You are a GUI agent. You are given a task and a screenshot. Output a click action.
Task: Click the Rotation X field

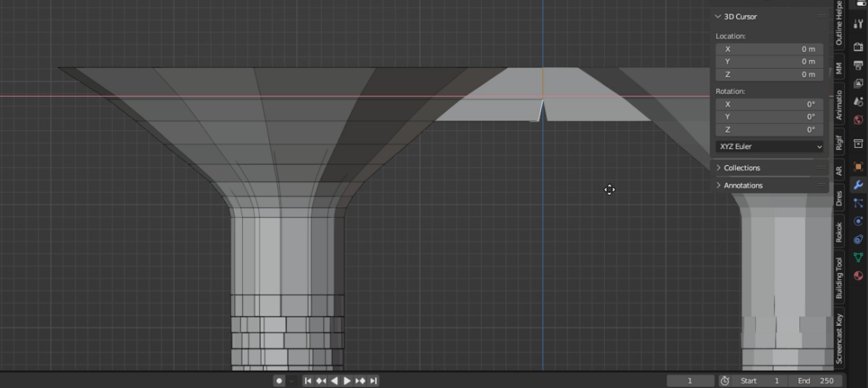click(770, 104)
